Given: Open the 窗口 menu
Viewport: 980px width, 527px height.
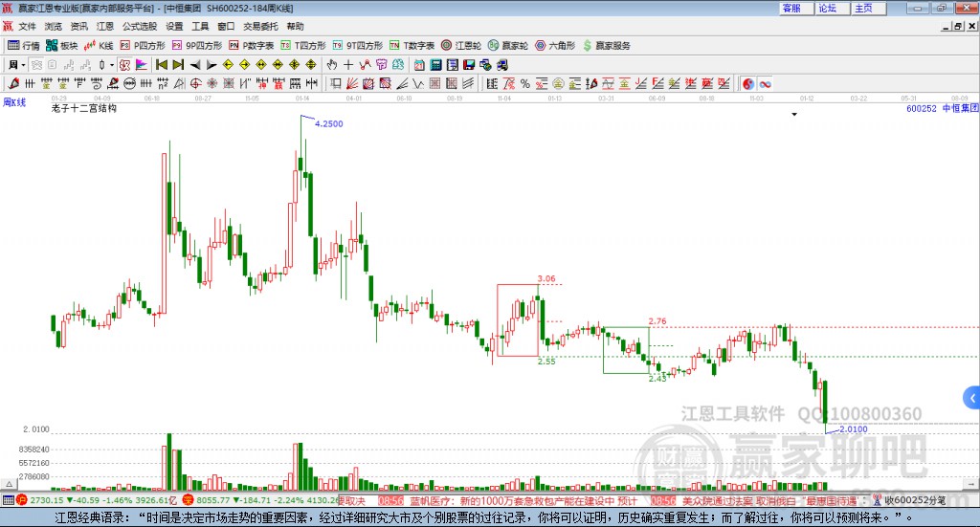Looking at the screenshot, I should coord(226,26).
